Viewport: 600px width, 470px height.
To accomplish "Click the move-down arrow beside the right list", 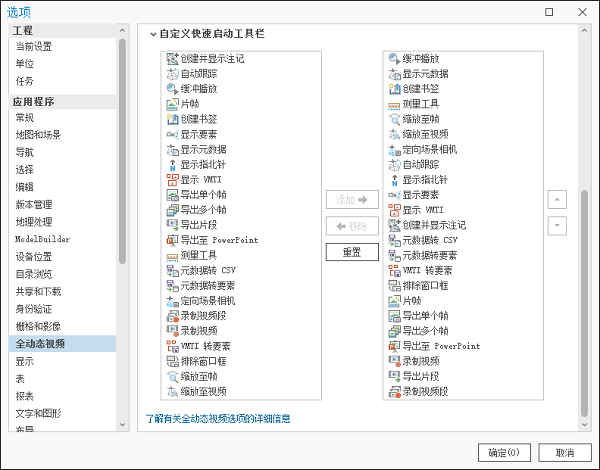I will [557, 225].
